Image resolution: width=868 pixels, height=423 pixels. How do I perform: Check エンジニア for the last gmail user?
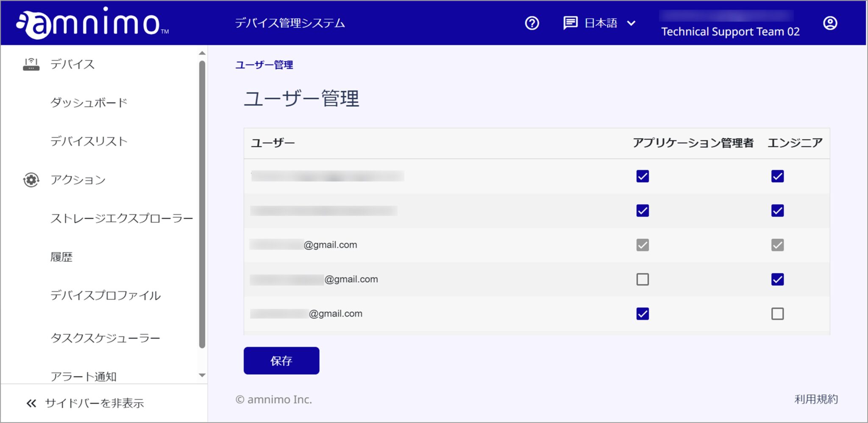point(776,314)
